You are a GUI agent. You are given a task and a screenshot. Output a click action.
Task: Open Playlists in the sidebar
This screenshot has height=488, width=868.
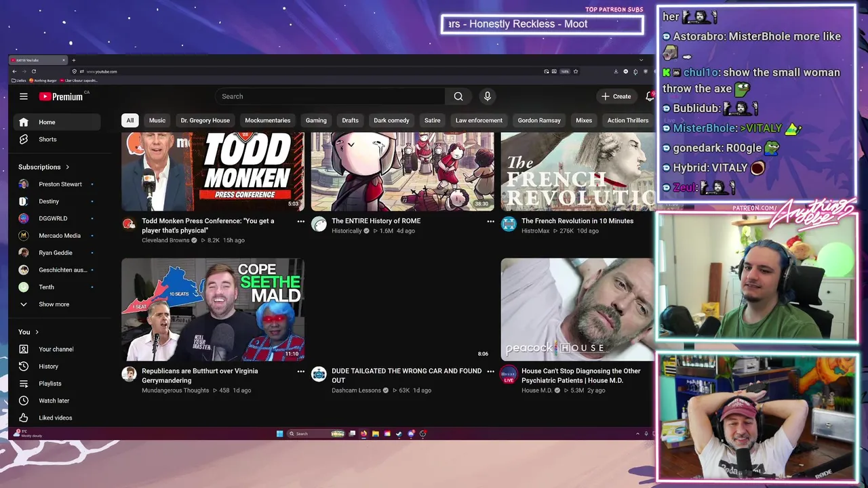(57, 384)
